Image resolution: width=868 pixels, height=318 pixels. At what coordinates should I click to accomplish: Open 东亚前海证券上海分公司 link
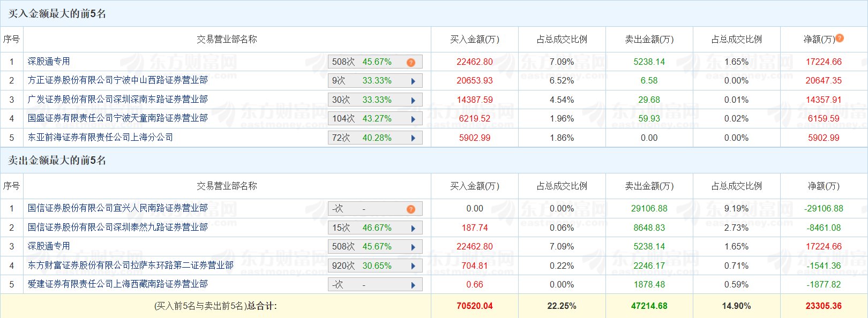[101, 138]
